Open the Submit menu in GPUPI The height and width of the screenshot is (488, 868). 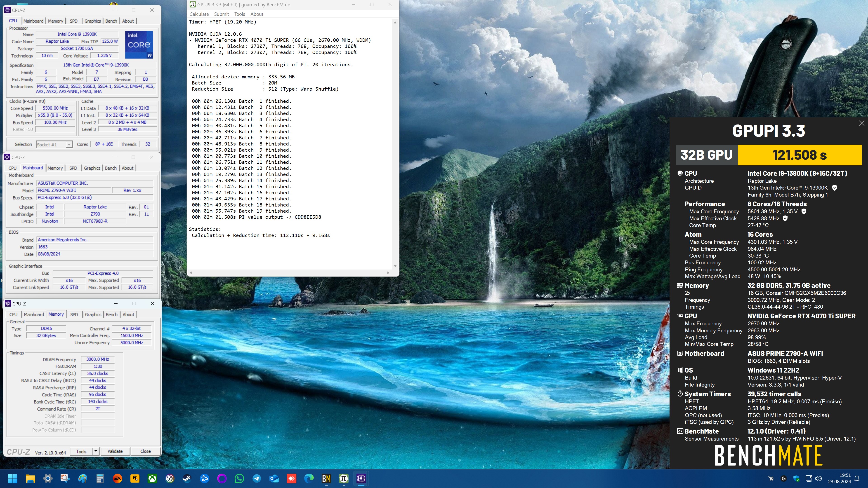(x=221, y=14)
